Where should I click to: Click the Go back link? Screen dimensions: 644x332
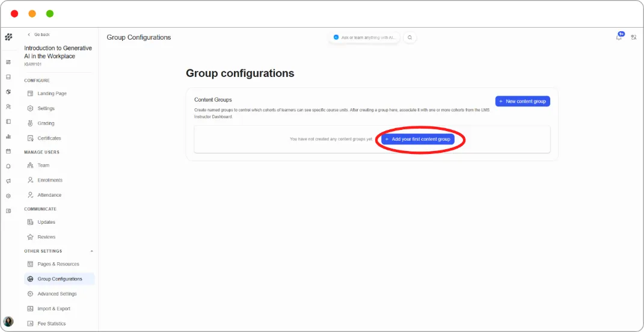coord(38,34)
